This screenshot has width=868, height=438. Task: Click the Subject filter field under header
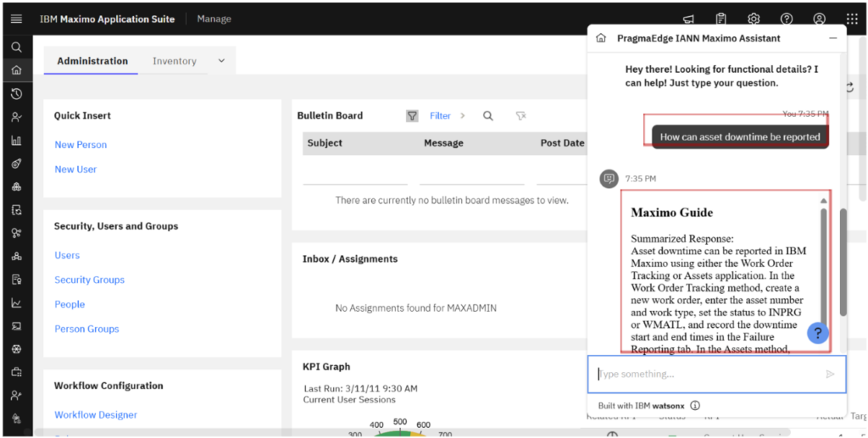click(355, 175)
